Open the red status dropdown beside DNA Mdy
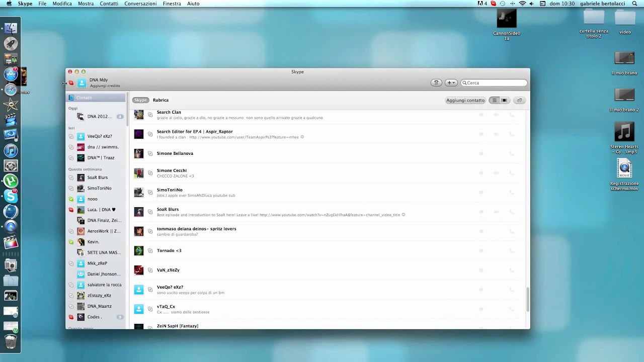This screenshot has width=644, height=362. pyautogui.click(x=71, y=83)
